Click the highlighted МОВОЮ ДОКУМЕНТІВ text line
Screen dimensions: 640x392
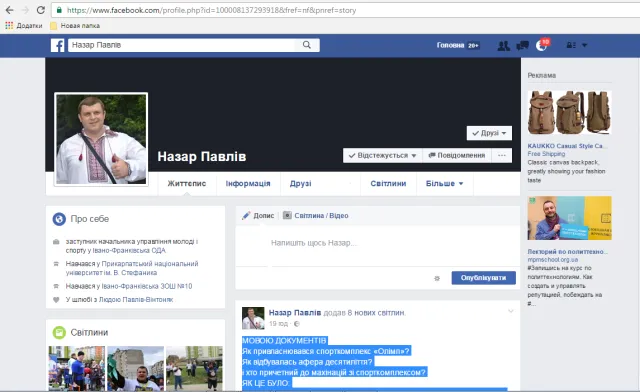(284, 341)
